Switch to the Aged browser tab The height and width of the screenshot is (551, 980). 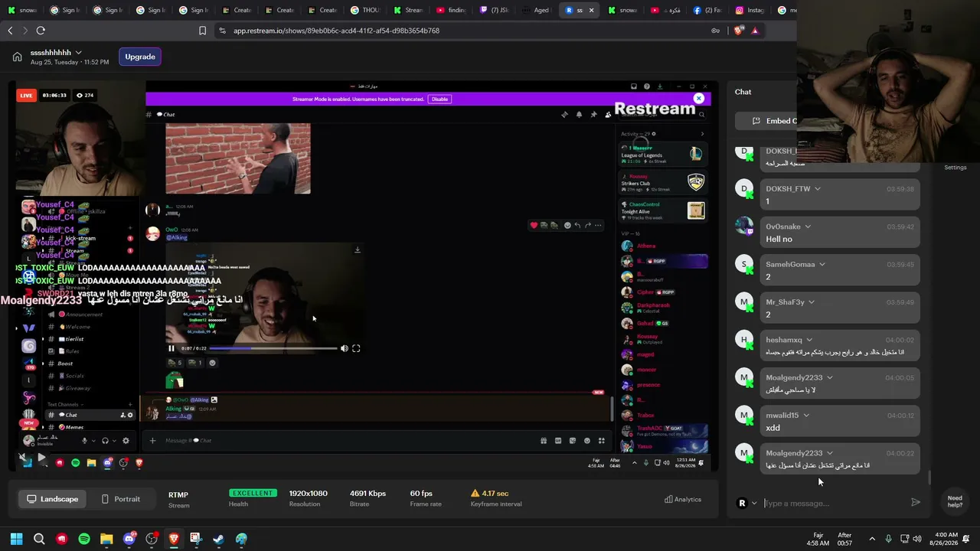pyautogui.click(x=537, y=10)
